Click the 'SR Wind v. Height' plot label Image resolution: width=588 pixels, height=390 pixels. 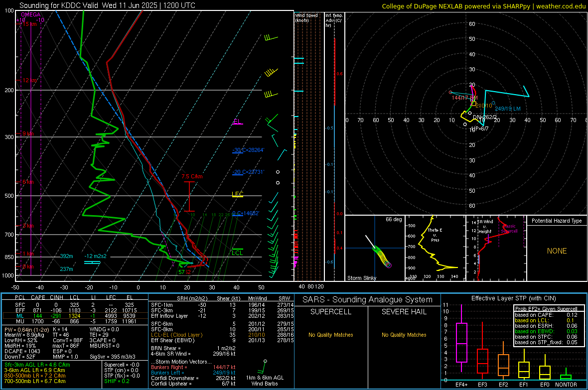pos(485,227)
